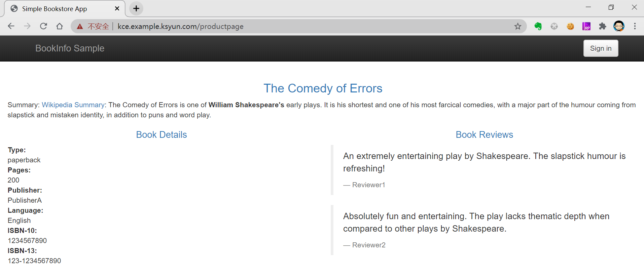The height and width of the screenshot is (280, 644).
Task: Open the purple RP extension icon
Action: pyautogui.click(x=586, y=26)
